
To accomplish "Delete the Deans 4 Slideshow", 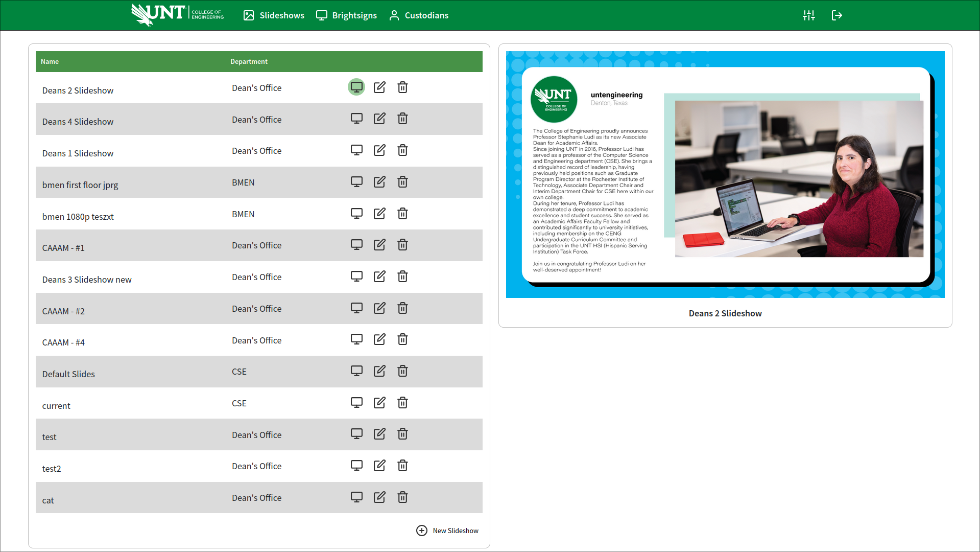I will 402,119.
